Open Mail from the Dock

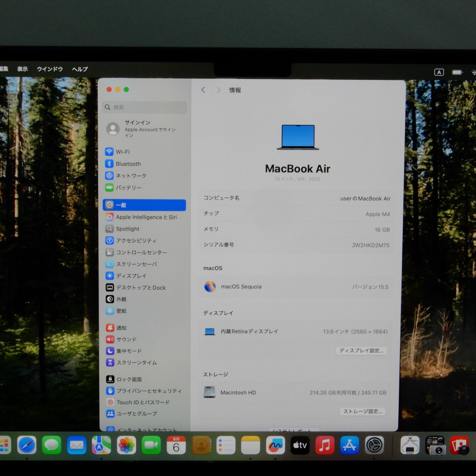pyautogui.click(x=76, y=445)
